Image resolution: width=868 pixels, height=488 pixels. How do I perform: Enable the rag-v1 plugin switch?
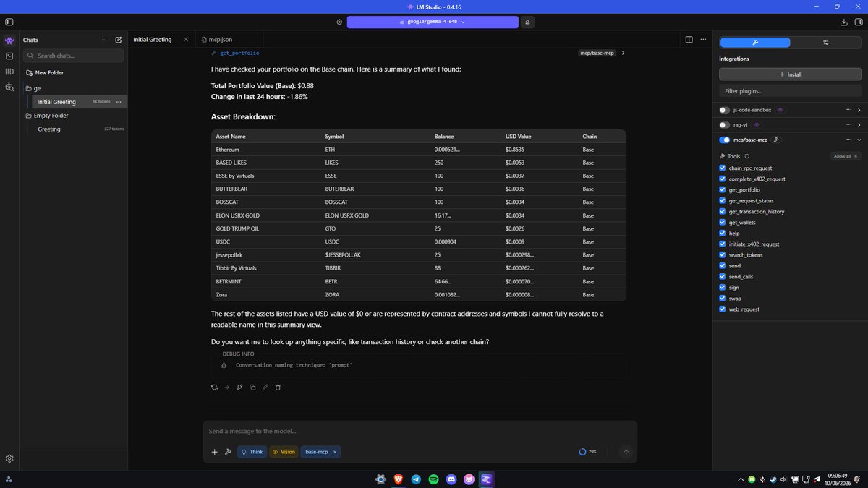pos(725,125)
